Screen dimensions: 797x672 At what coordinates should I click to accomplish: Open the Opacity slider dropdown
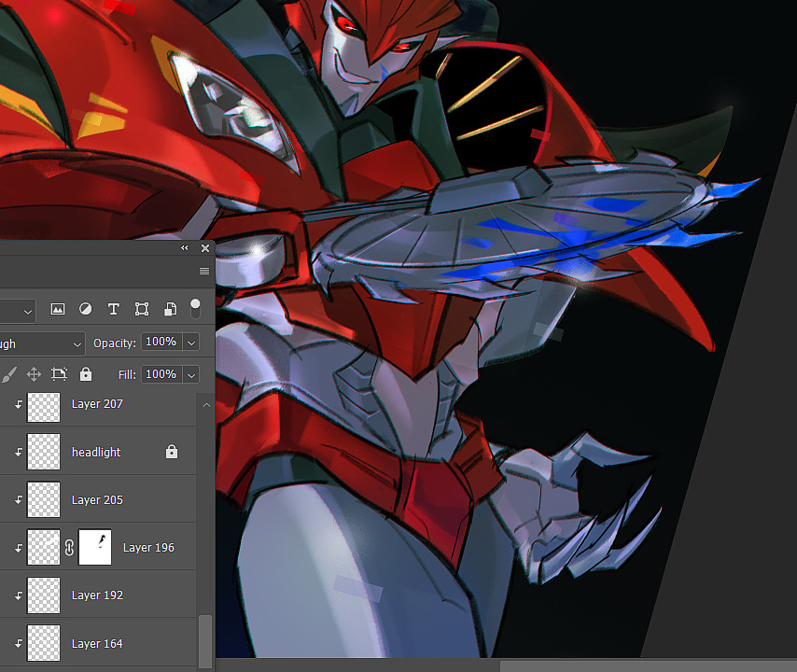[191, 343]
